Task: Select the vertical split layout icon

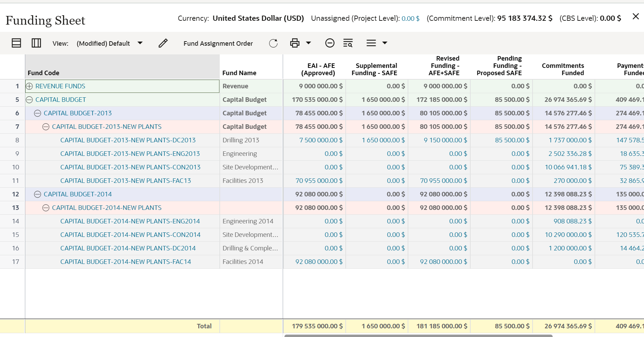Action: tap(36, 43)
